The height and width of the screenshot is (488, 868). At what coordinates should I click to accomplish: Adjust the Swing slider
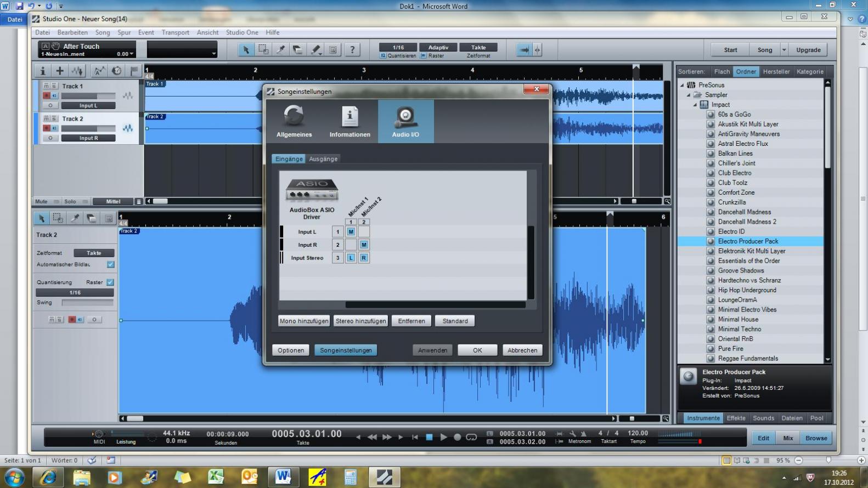87,303
